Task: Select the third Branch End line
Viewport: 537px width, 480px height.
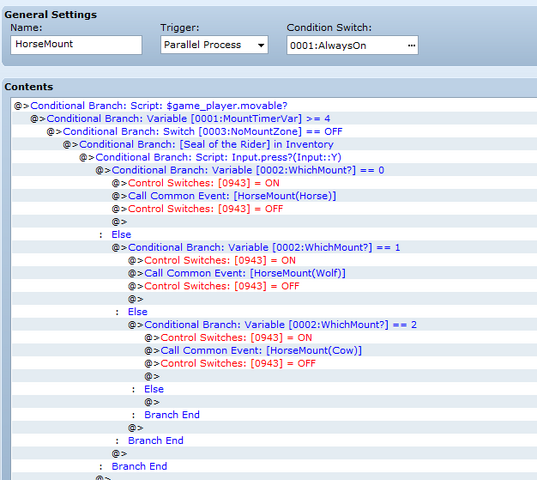Action: click(x=274, y=466)
